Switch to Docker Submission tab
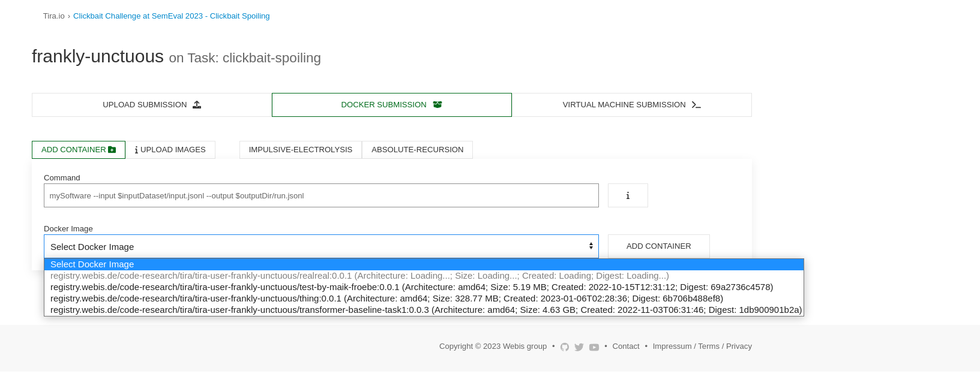Image resolution: width=980 pixels, height=389 pixels. (x=392, y=105)
